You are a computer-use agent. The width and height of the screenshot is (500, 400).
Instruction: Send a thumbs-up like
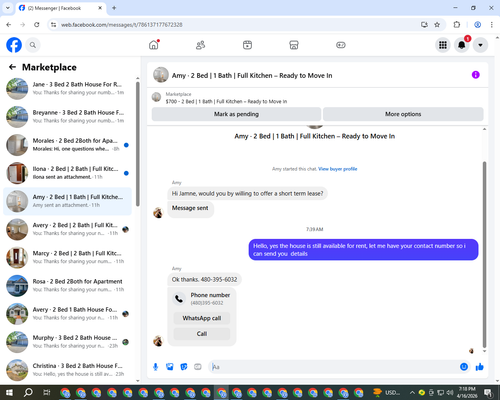480,367
